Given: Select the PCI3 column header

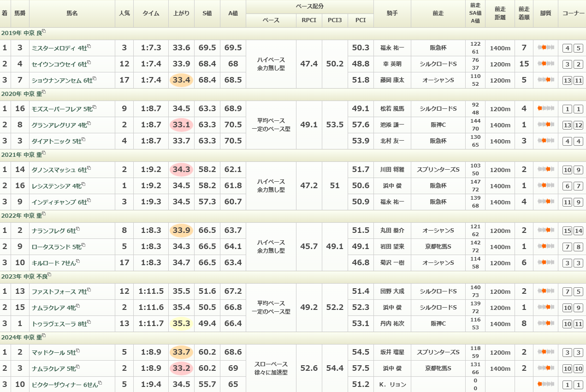Looking at the screenshot, I should [335, 20].
